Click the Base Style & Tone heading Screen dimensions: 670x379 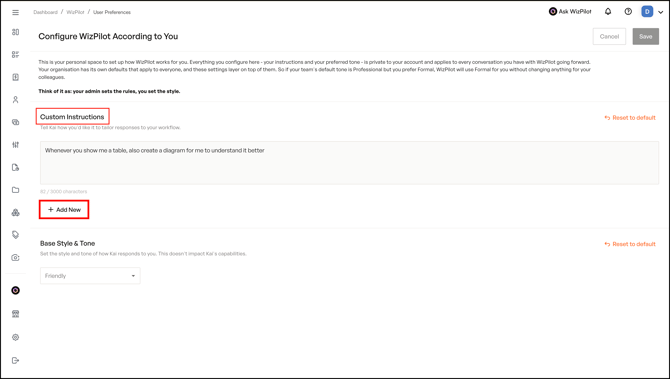(x=68, y=244)
